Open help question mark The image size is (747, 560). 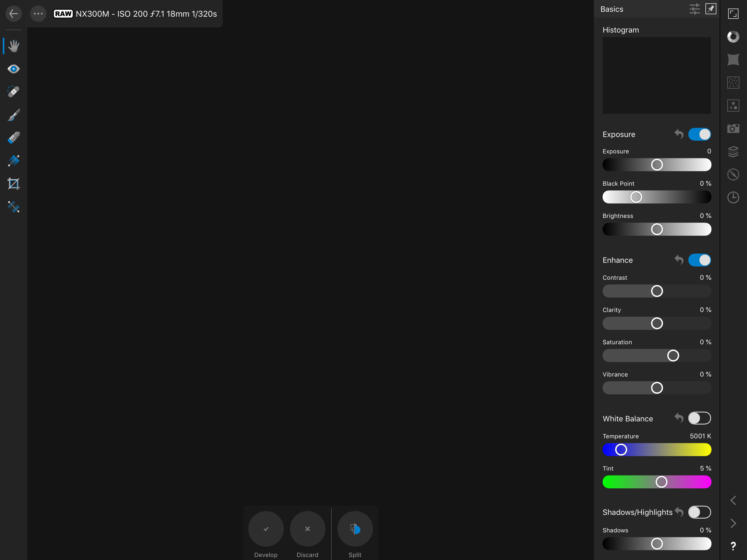(x=733, y=546)
